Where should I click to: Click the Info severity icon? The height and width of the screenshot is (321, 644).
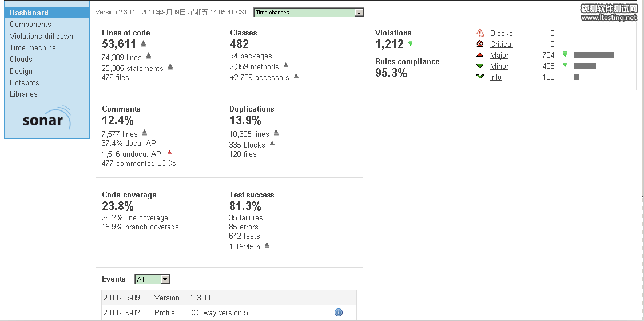(480, 77)
